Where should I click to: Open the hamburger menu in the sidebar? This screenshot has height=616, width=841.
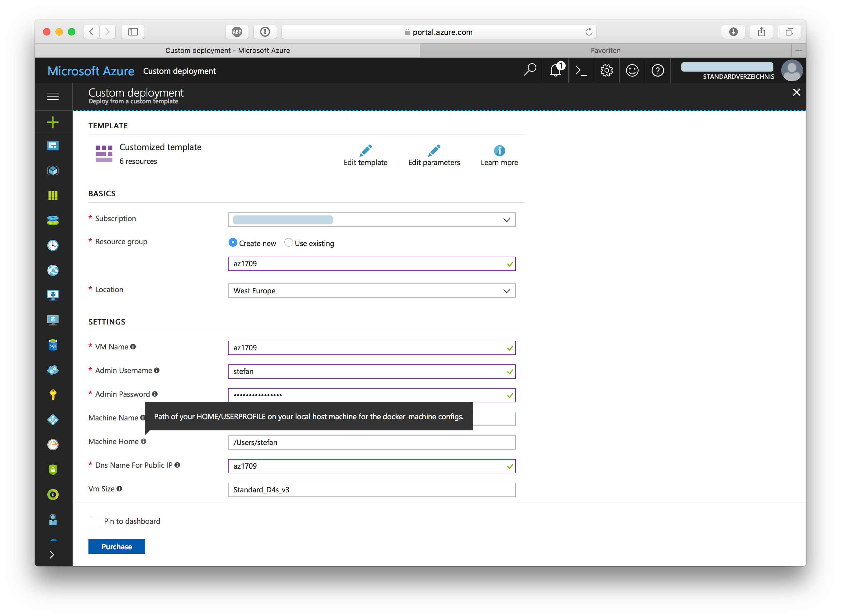tap(53, 96)
